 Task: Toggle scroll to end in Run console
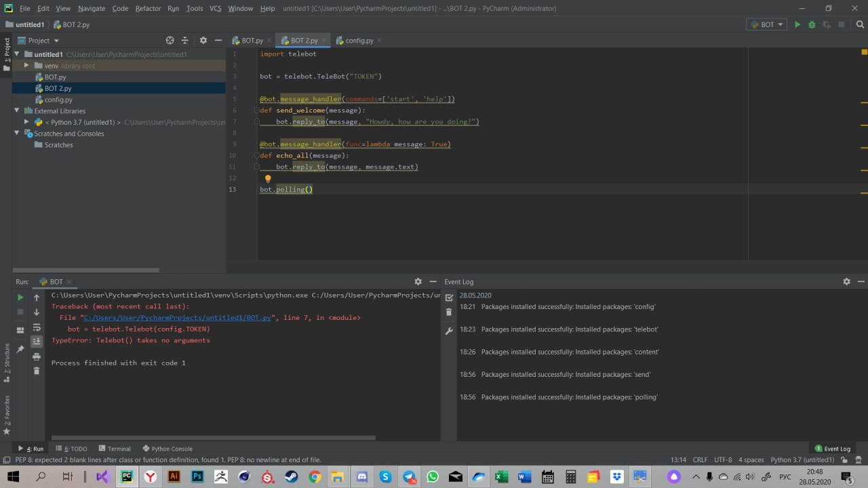point(37,342)
